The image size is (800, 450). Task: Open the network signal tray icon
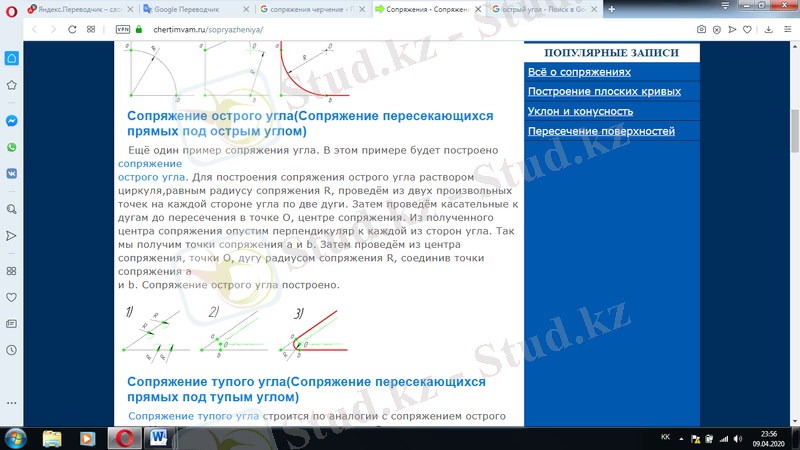tap(724, 439)
